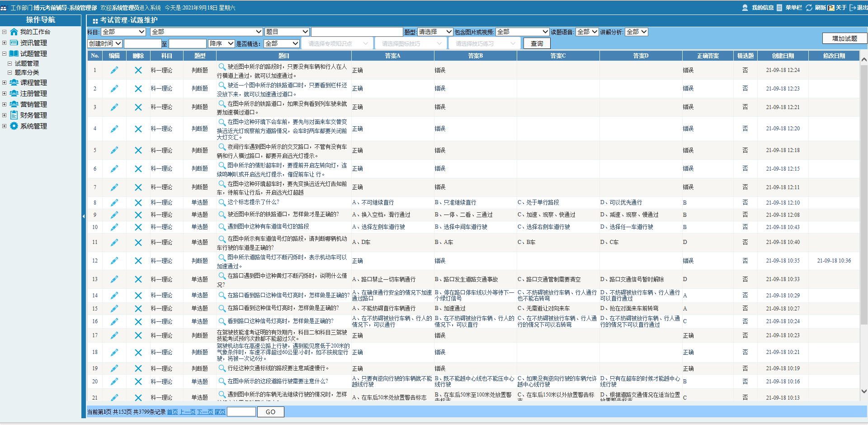868x425 pixels.
Task: Click the 我的信息 user icon
Action: click(745, 8)
